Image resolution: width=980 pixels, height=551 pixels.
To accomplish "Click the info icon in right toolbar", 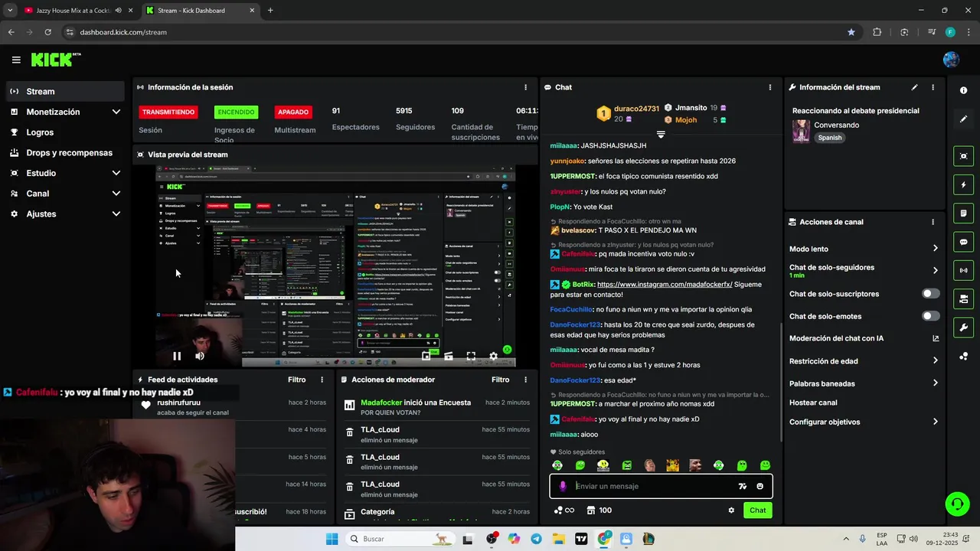I will [963, 90].
